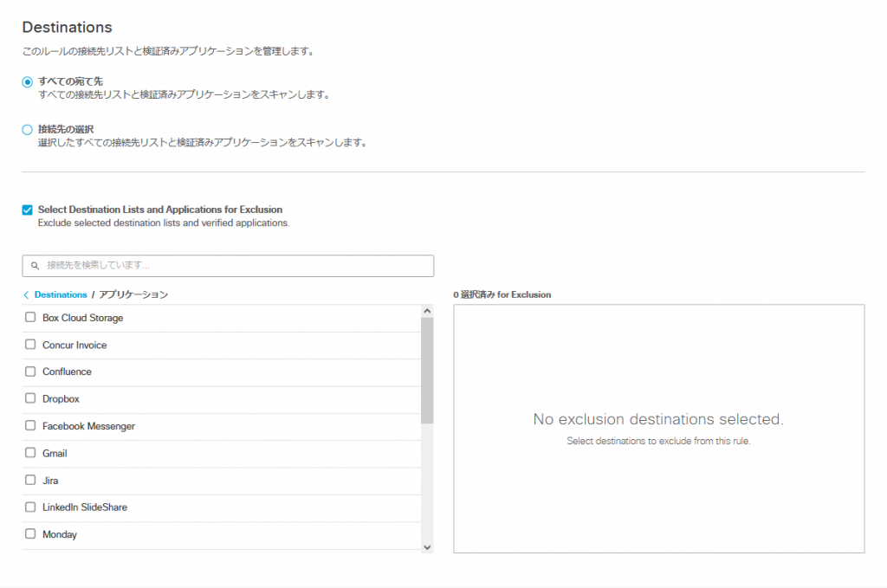Click the magnifier icon in the search box
The width and height of the screenshot is (887, 588).
[35, 266]
